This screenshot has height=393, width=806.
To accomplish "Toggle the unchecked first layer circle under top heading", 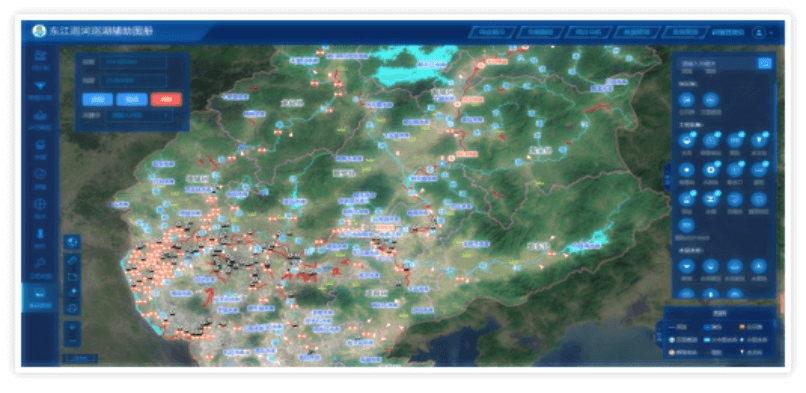I will pos(687,100).
